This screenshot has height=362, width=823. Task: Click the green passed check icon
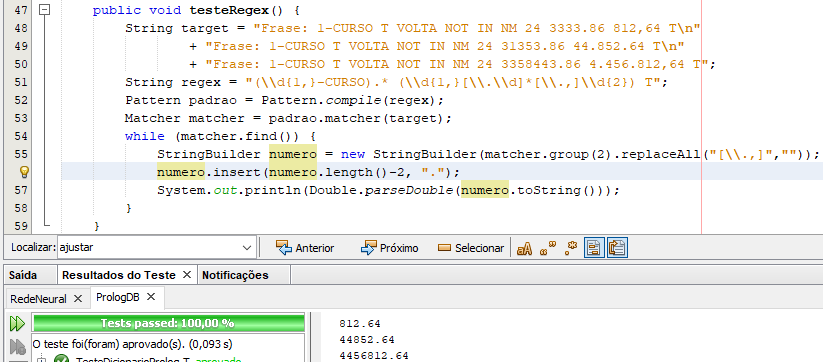point(62,359)
